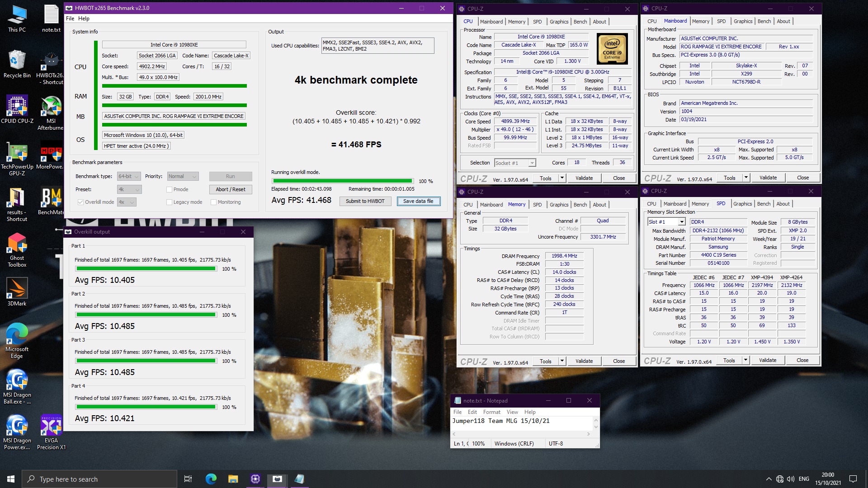Open results shortcut desktop icon

pos(17,204)
